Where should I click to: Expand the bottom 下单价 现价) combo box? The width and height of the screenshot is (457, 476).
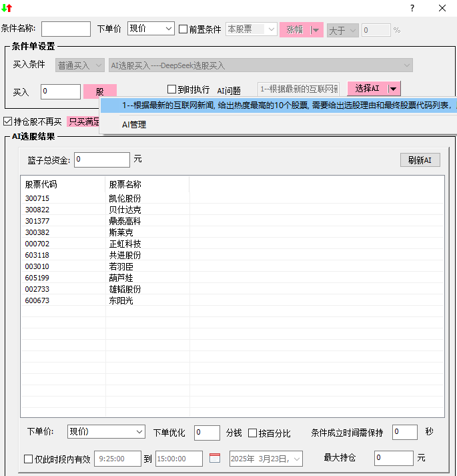tap(106, 432)
